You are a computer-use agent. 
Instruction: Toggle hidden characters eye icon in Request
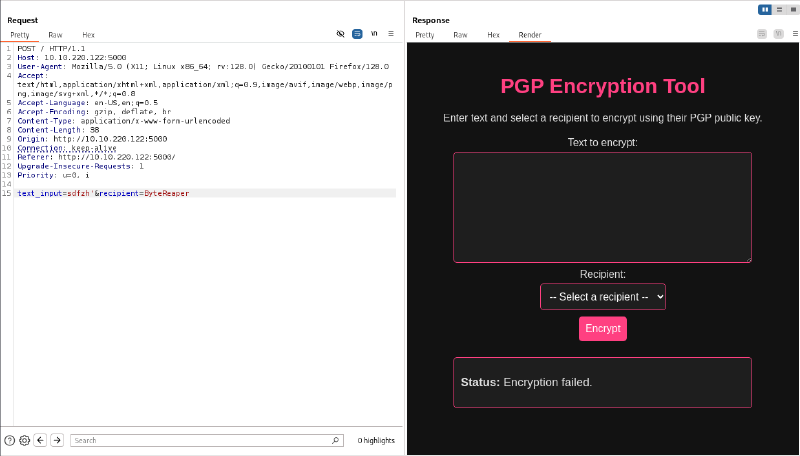[340, 34]
